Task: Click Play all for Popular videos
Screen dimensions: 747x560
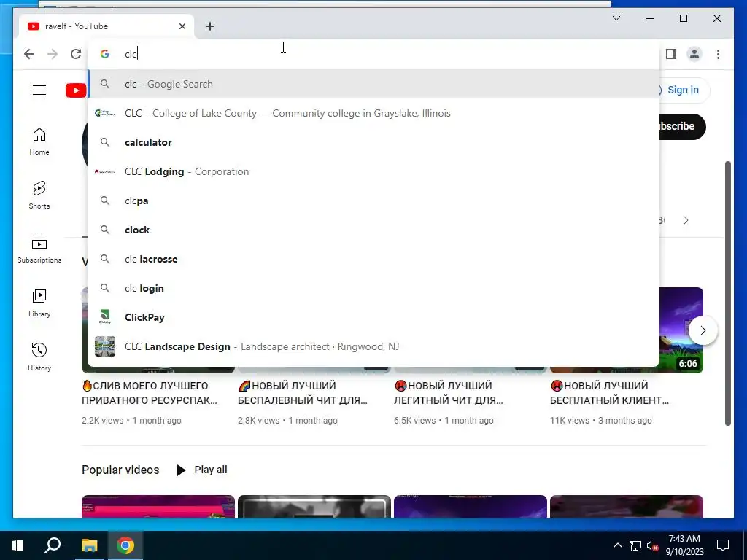Action: coord(202,470)
